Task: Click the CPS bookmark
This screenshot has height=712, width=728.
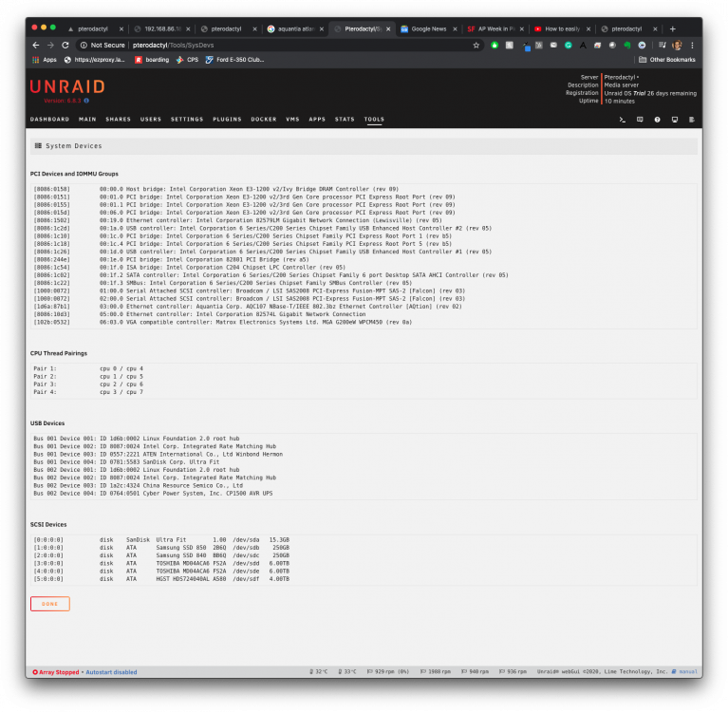Action: click(x=188, y=60)
